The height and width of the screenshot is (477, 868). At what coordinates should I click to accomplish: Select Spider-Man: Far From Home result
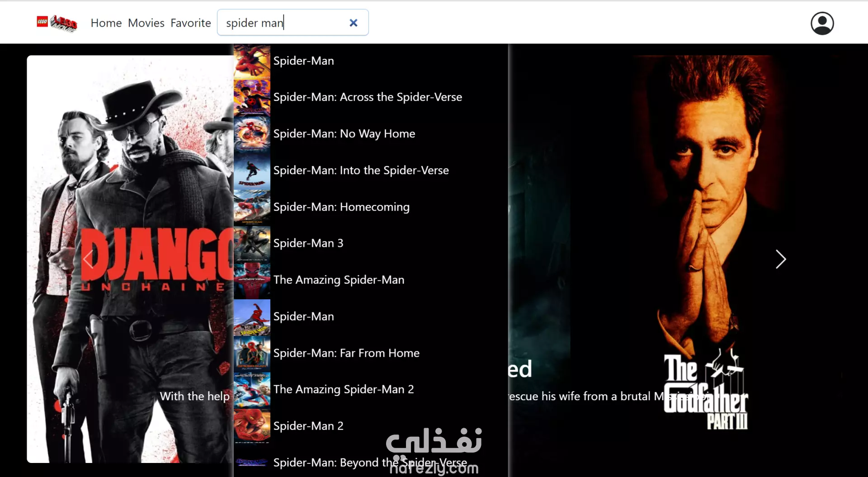pyautogui.click(x=371, y=353)
